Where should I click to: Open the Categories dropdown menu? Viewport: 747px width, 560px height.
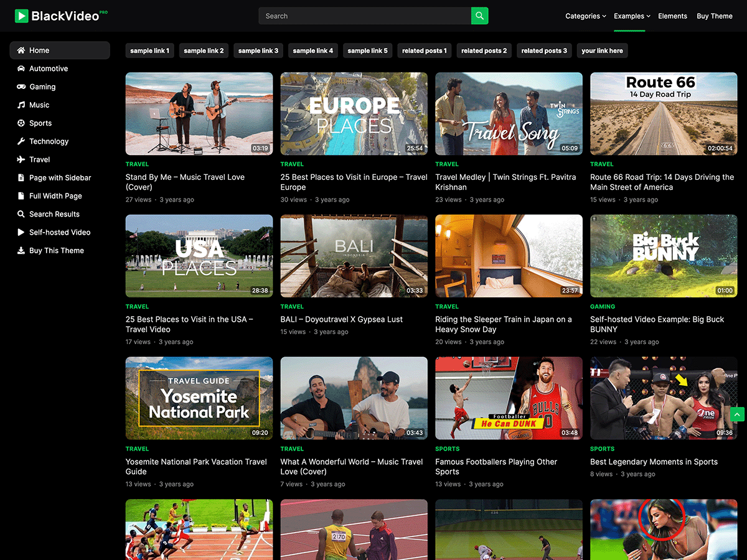click(584, 16)
